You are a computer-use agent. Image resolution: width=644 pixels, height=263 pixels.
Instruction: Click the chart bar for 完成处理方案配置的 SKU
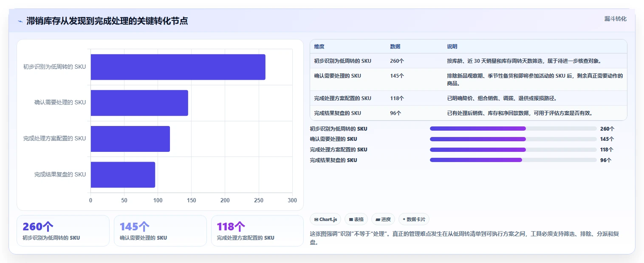(130, 139)
